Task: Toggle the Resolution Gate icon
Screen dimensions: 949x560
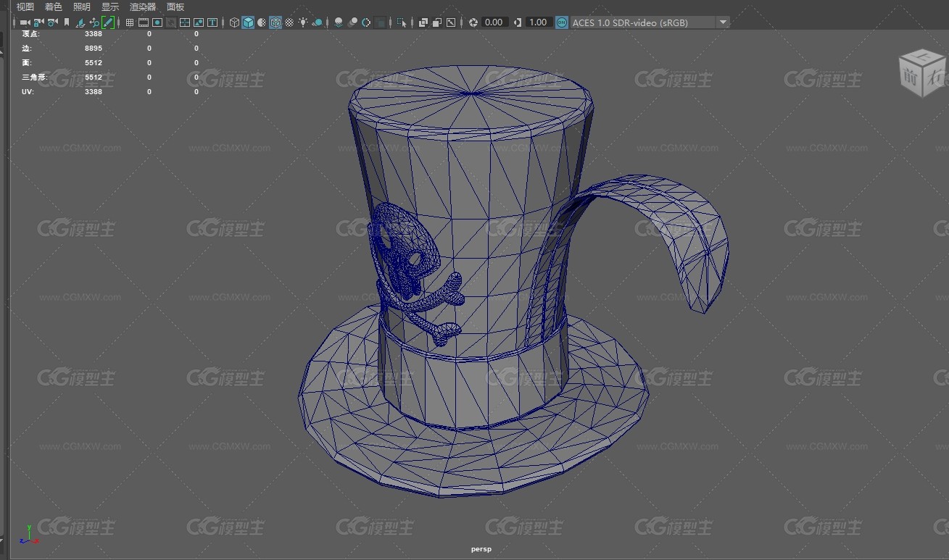Action: [157, 22]
